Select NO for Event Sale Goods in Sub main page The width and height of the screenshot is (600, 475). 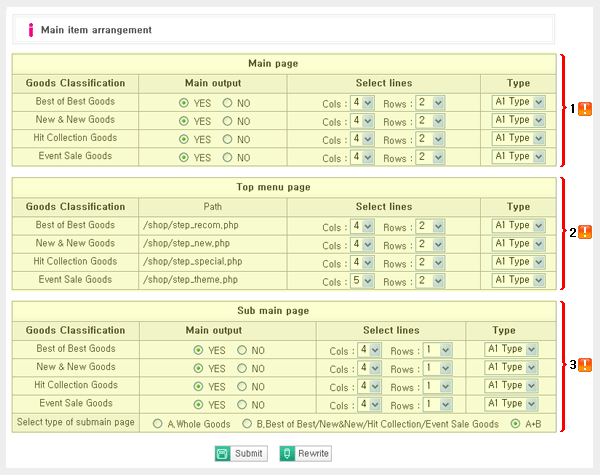pos(242,405)
